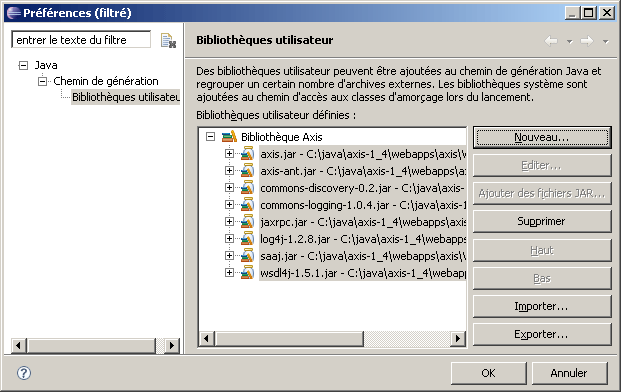The image size is (621, 392).
Task: Click the Supprimer button
Action: tap(542, 221)
